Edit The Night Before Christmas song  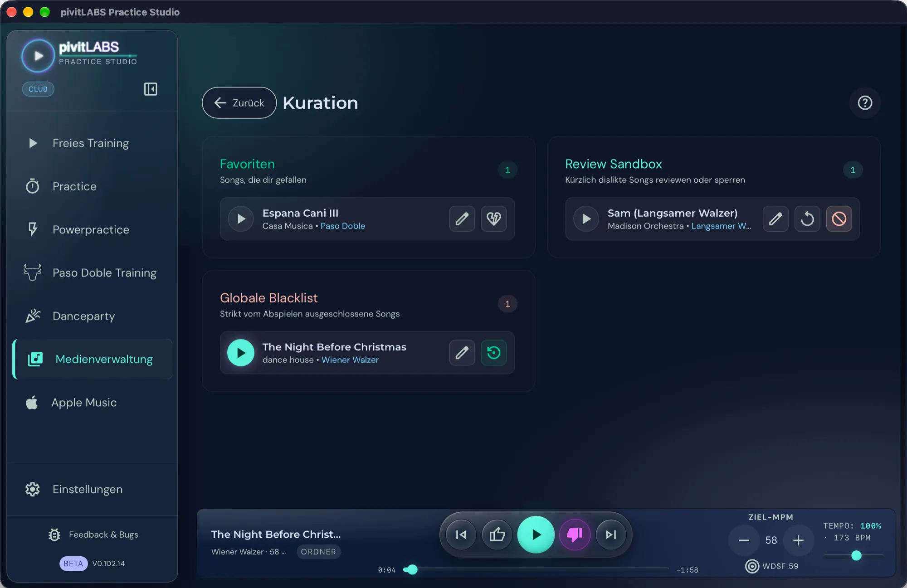click(462, 353)
